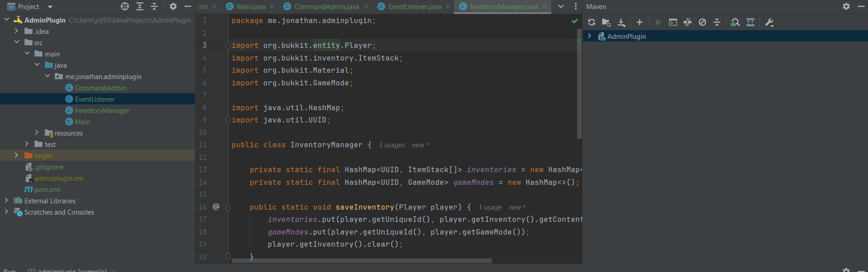Open Project panel gear options
Image resolution: width=868 pixels, height=272 pixels.
173,6
